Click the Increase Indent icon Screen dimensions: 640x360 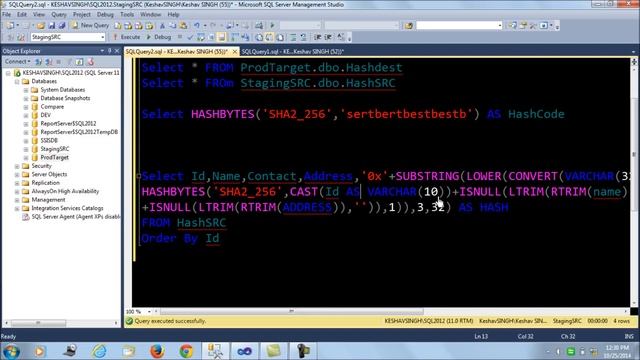(x=328, y=37)
